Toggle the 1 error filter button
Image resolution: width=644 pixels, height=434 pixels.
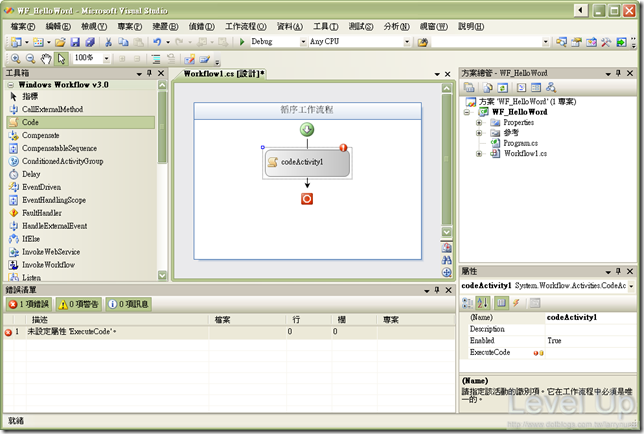[x=29, y=304]
